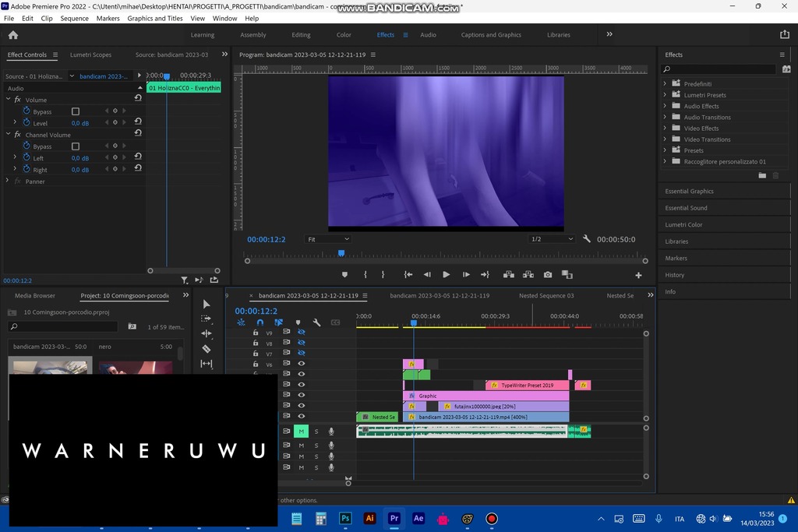Hide track V6 using its eye icon

(x=302, y=364)
